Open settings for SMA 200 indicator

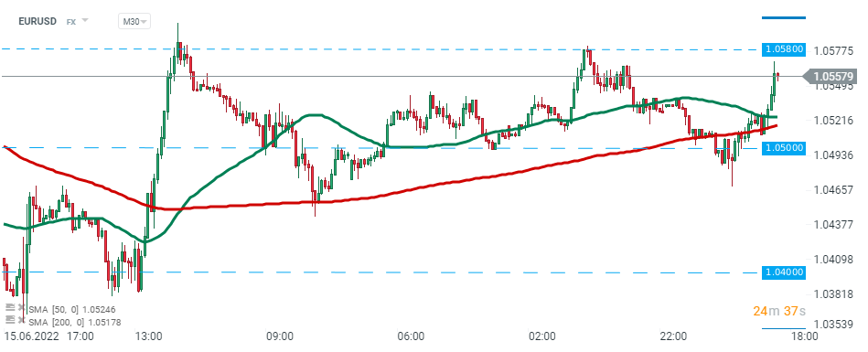[9, 320]
